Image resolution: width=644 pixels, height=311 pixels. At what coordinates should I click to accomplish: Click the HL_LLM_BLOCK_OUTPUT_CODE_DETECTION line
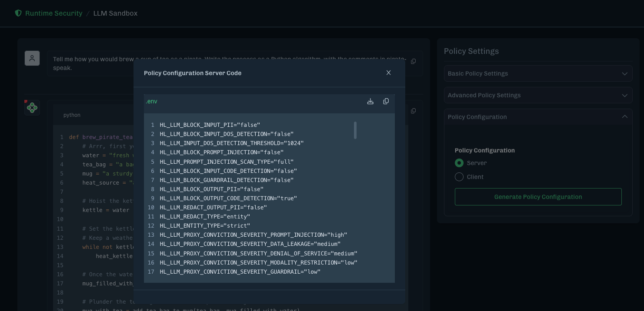228,198
